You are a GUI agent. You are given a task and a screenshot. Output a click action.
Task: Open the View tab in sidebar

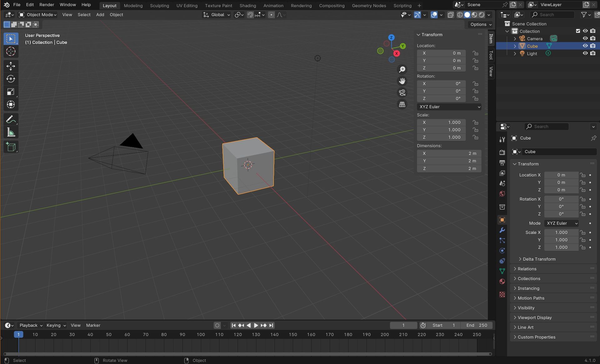click(x=491, y=71)
